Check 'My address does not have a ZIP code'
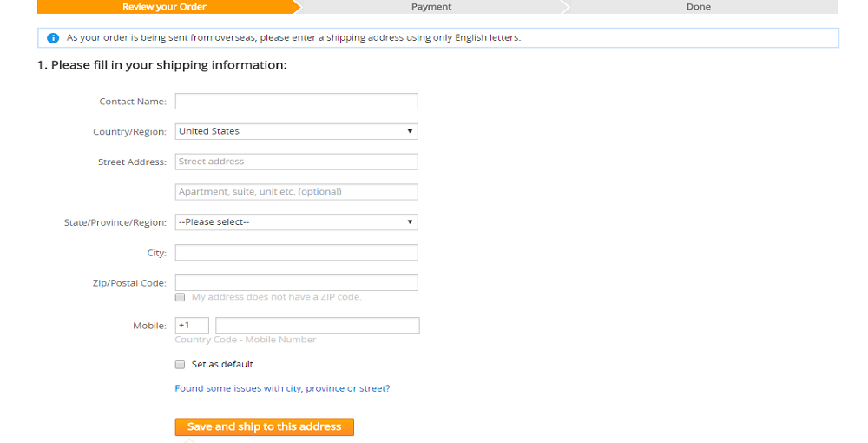Image resolution: width=868 pixels, height=443 pixels. 181,297
